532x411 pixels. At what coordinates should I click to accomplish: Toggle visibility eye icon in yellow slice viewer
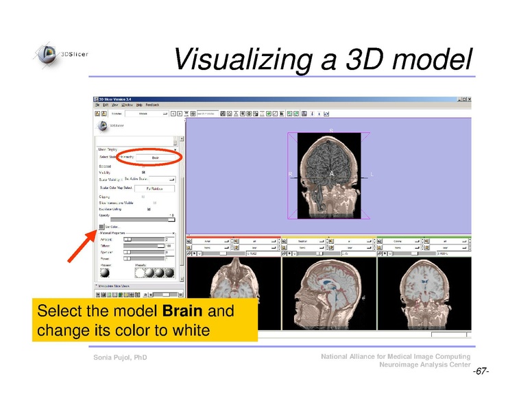coord(289,253)
